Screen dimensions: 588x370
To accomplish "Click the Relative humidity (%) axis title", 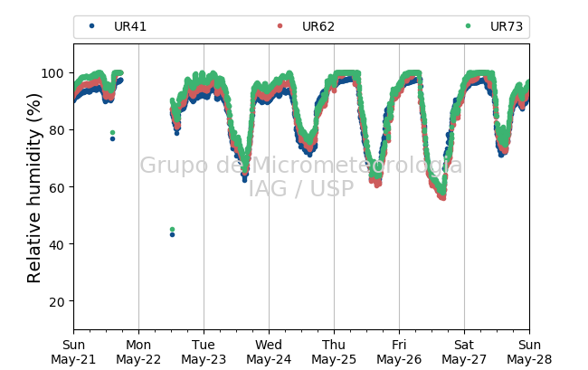I will pyautogui.click(x=33, y=187).
